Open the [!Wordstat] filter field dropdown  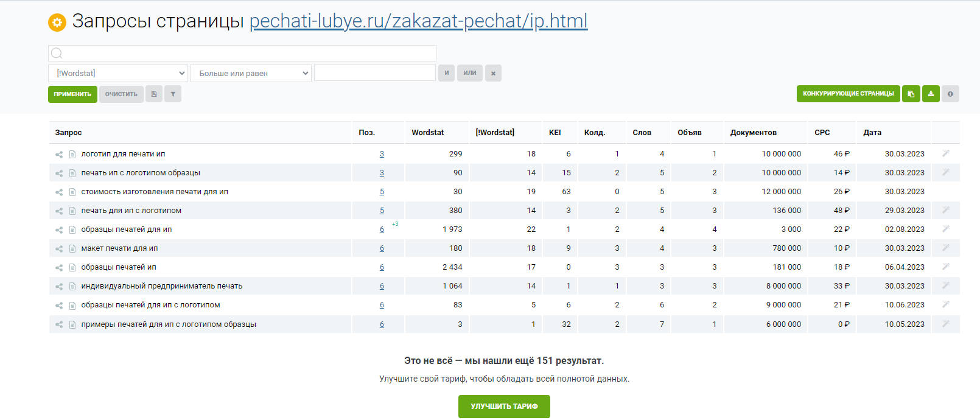[118, 73]
